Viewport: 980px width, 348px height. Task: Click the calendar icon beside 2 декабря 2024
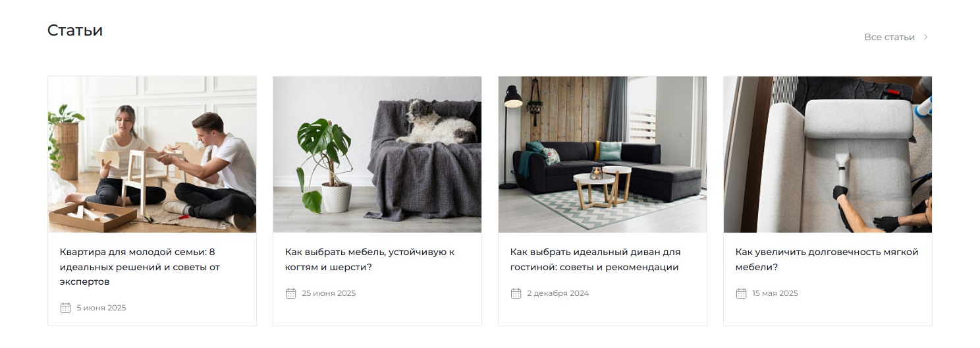pos(516,293)
